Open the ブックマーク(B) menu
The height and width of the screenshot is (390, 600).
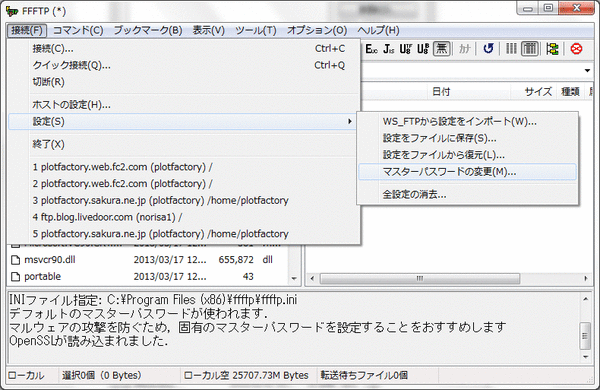click(148, 30)
